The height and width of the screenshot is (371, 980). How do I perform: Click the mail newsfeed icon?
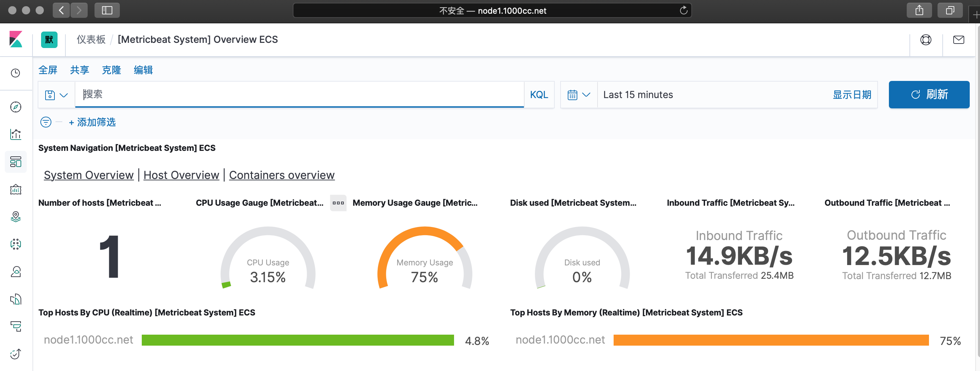(x=958, y=40)
